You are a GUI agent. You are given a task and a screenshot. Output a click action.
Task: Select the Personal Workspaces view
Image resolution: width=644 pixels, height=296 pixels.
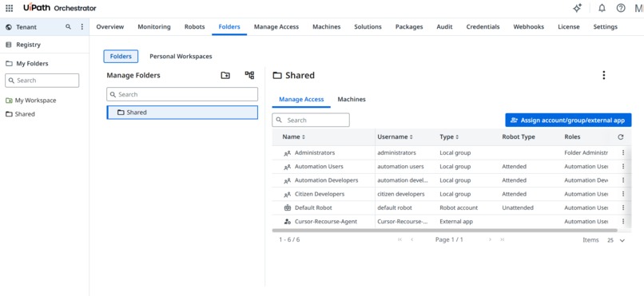[x=181, y=57]
